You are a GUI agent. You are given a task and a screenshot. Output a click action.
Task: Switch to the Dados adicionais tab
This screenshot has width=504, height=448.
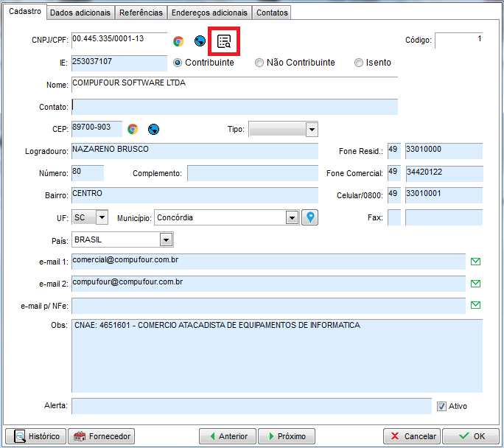(81, 13)
